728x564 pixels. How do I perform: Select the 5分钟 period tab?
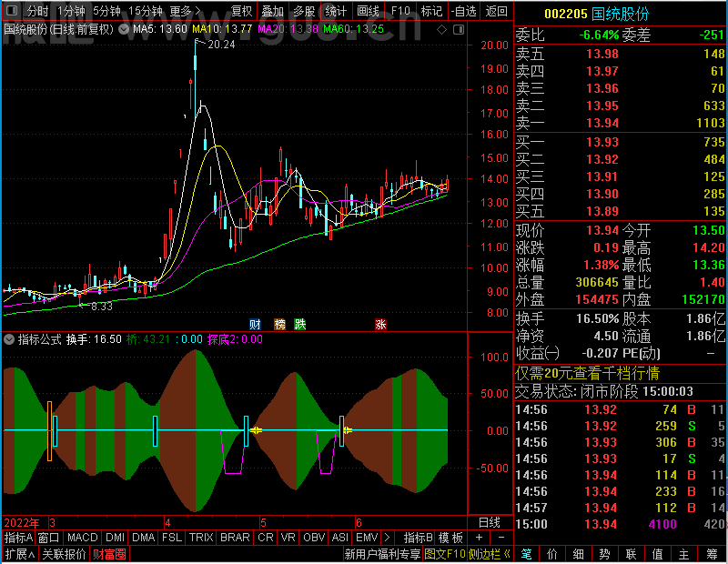(106, 11)
